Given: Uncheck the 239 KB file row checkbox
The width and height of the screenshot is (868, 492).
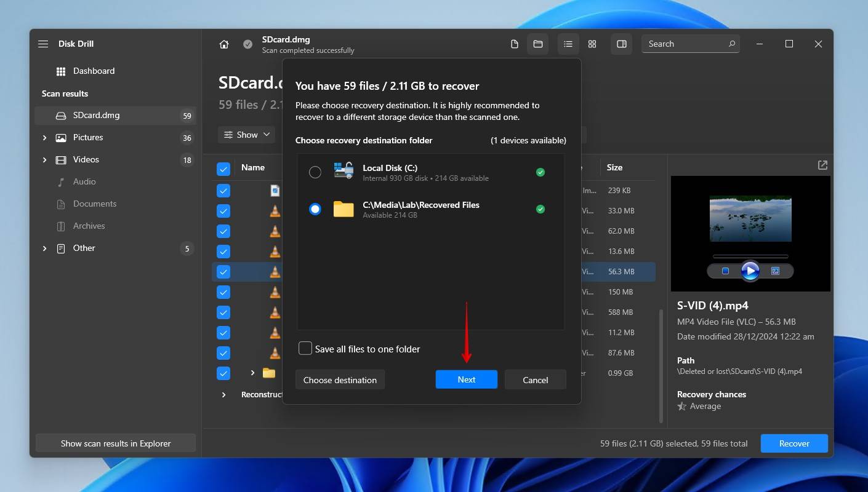Looking at the screenshot, I should [x=223, y=191].
